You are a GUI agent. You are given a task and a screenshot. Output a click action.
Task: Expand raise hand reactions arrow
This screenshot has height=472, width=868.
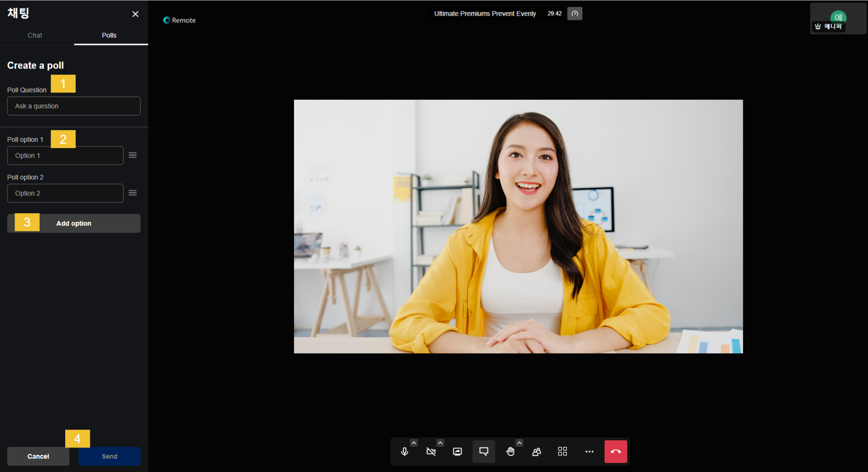(519, 443)
